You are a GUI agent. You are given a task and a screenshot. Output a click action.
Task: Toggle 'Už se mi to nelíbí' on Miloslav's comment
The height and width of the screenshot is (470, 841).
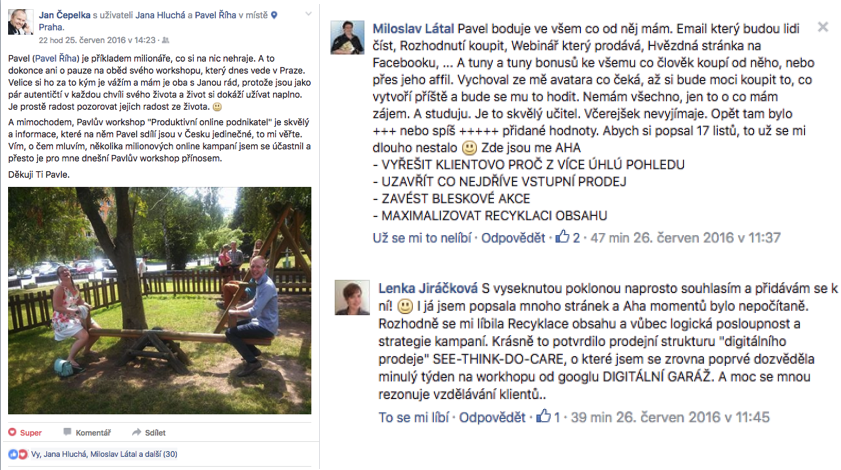[x=422, y=238]
